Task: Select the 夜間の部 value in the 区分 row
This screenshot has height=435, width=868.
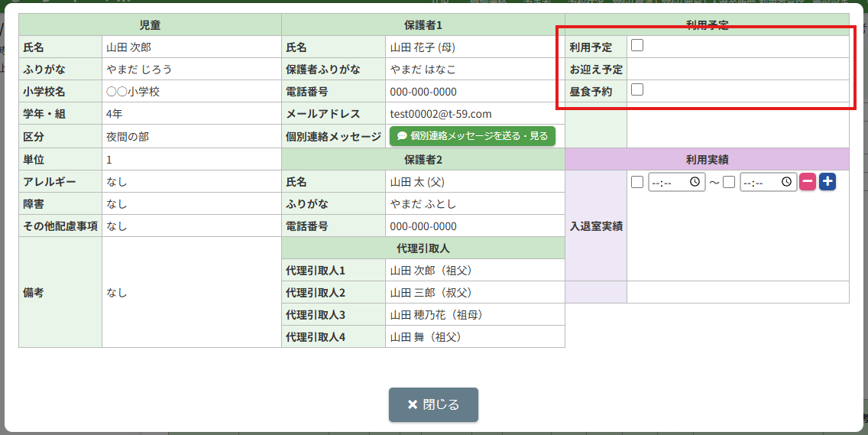Action: tap(128, 136)
